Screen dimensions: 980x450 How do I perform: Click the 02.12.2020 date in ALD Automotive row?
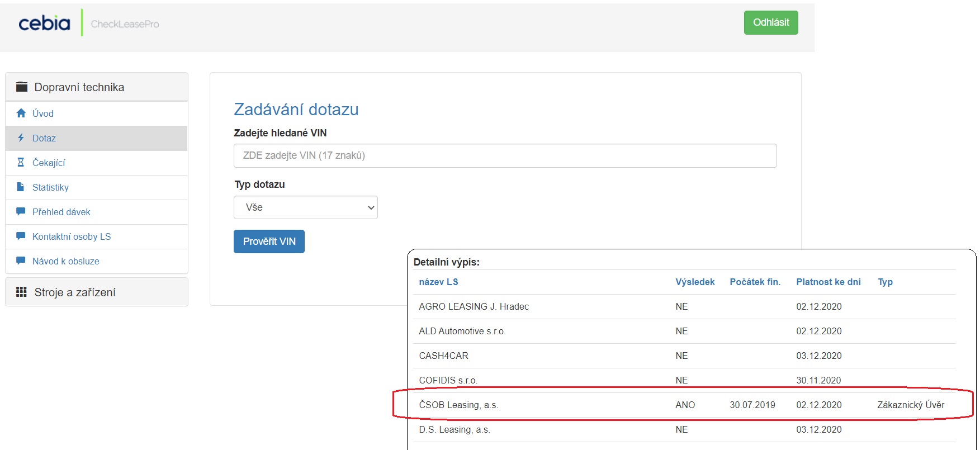pyautogui.click(x=819, y=331)
